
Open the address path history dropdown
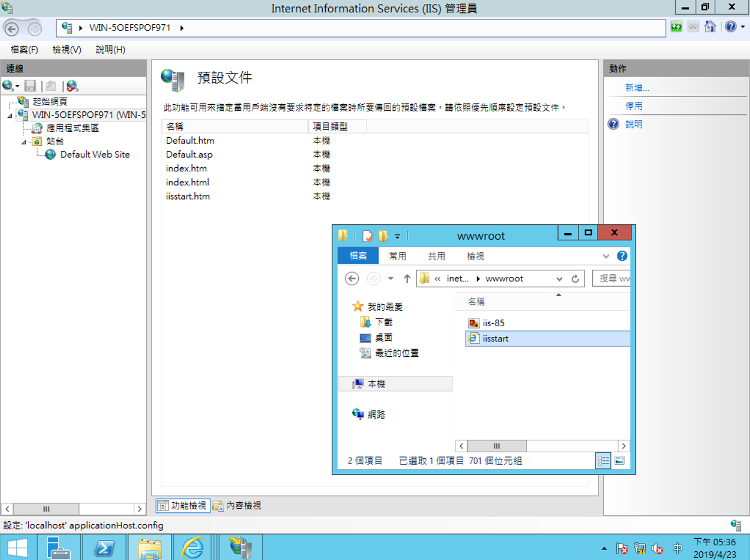point(559,279)
